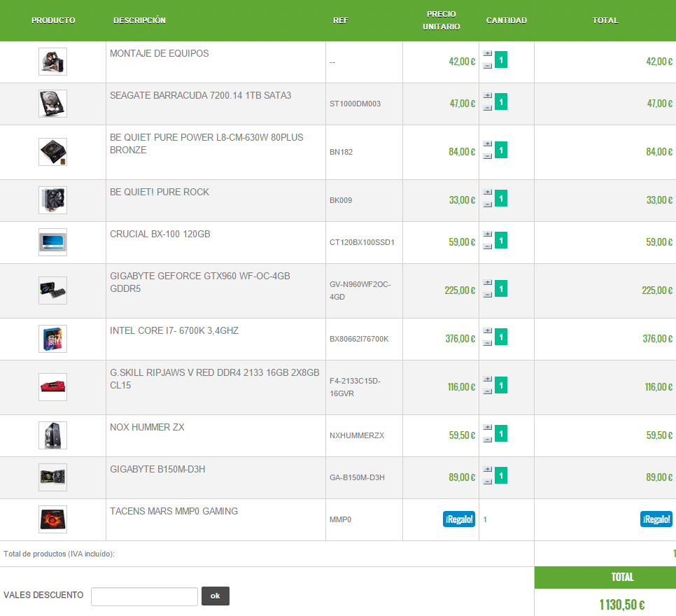676x616 pixels.
Task: Open the INTEL CORE I7- 6700K 3,4GHZ link
Action: coord(174,330)
